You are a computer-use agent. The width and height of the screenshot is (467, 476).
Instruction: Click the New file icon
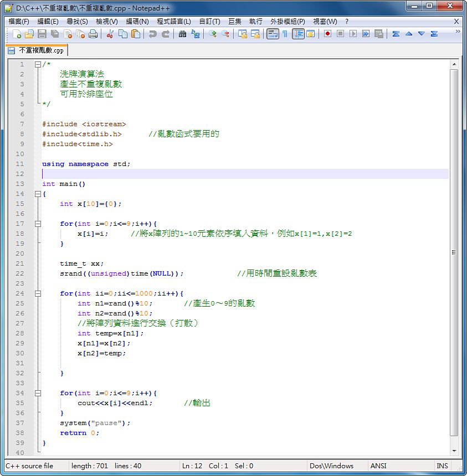pyautogui.click(x=17, y=34)
